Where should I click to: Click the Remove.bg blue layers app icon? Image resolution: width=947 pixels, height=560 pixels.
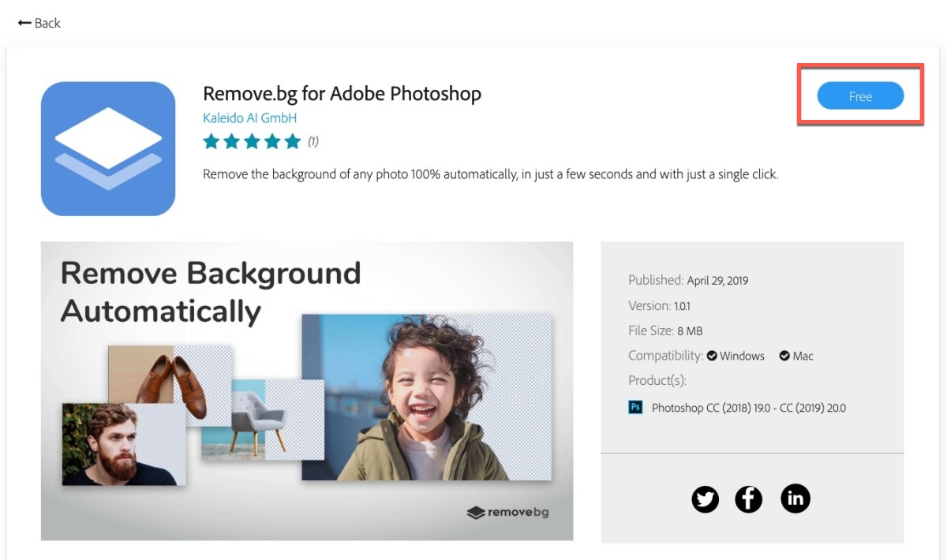[108, 148]
